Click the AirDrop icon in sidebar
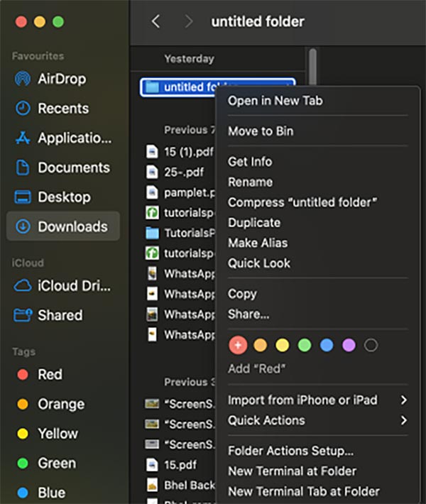The height and width of the screenshot is (504, 426). [x=23, y=79]
